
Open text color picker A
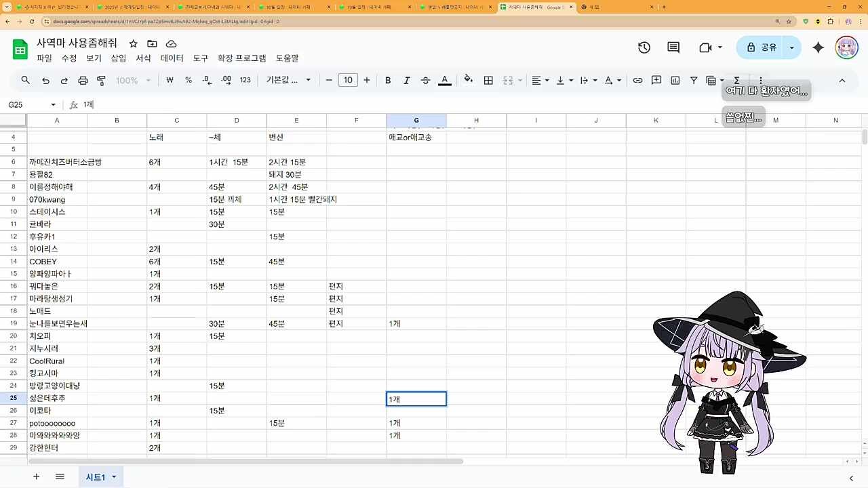tap(445, 80)
